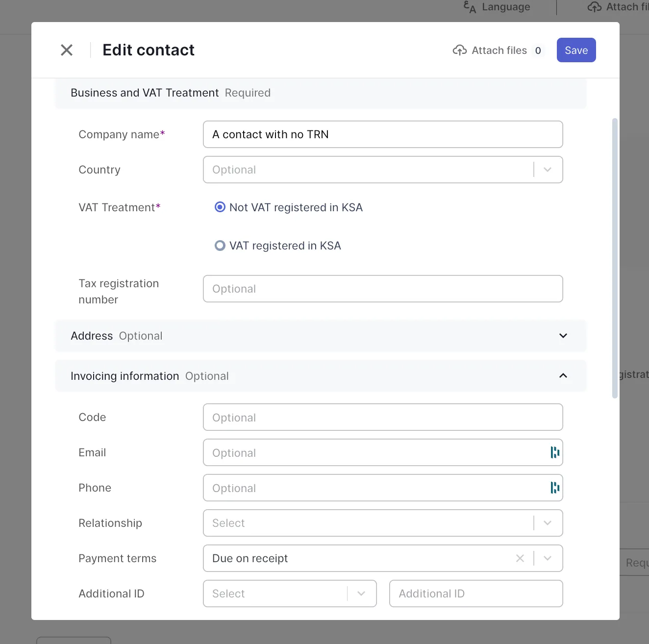Click the Tax registration number field

point(382,289)
